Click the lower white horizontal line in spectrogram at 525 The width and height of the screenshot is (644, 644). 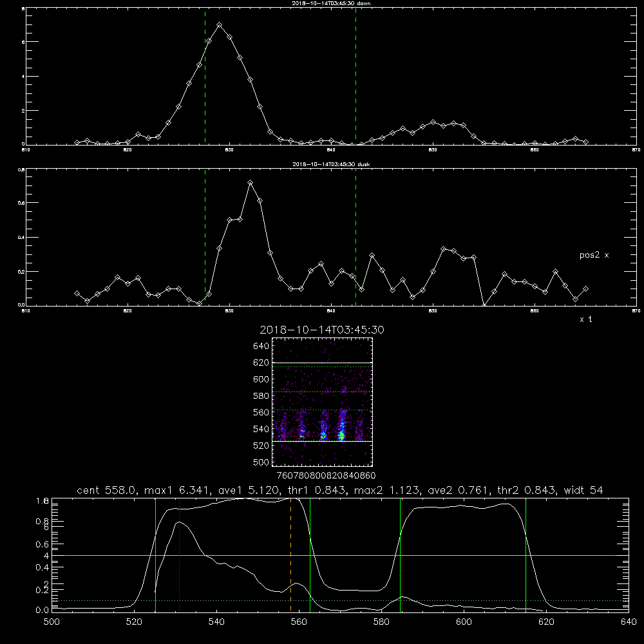tap(322, 441)
